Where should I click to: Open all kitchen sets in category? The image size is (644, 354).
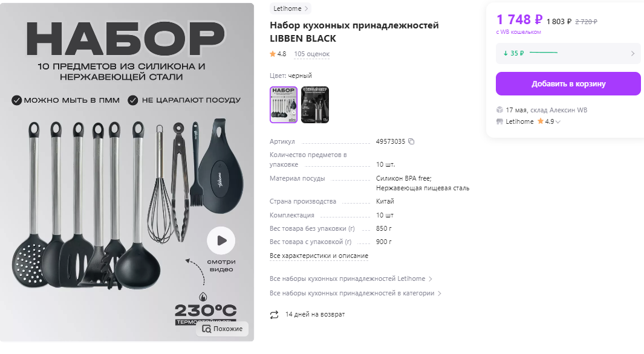356,294
